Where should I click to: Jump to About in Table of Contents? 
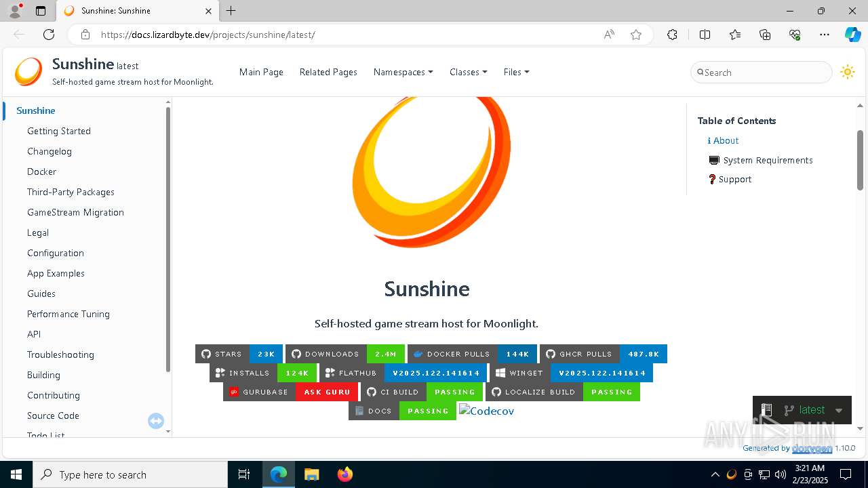(723, 140)
